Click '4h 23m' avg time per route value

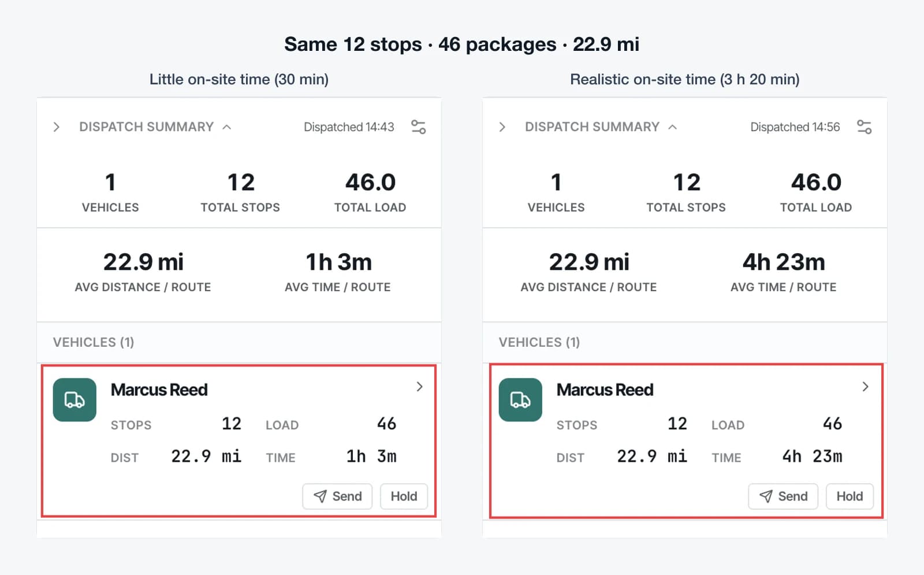click(784, 262)
